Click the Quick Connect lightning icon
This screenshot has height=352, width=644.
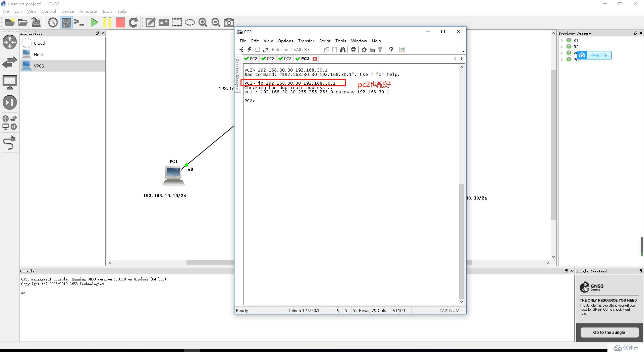[250, 50]
